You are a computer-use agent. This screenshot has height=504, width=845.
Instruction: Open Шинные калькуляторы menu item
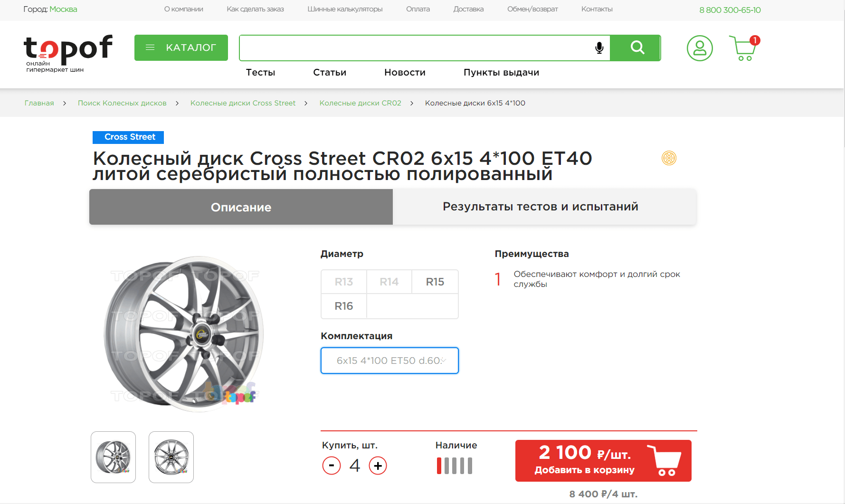pyautogui.click(x=345, y=10)
